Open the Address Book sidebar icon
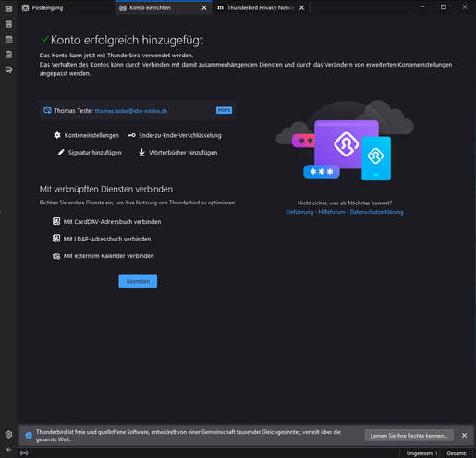Screen dimensions: 476x458 tap(8, 24)
